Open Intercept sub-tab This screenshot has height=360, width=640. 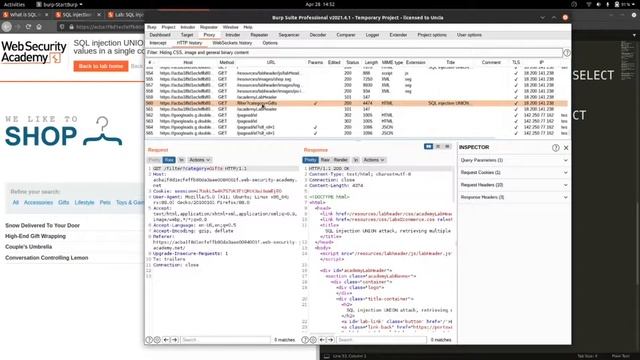pos(158,43)
